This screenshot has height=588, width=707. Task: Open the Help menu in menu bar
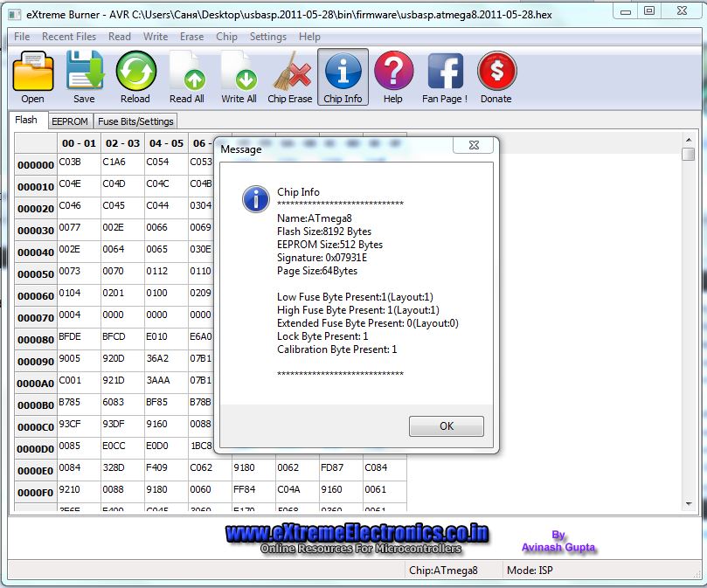[309, 37]
